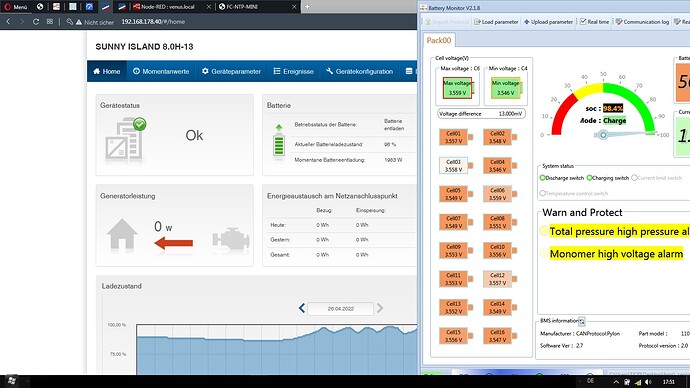Screen dimensions: 690x388
Task: Click the Voltage difference 13.000mV field
Action: pyautogui.click(x=481, y=113)
